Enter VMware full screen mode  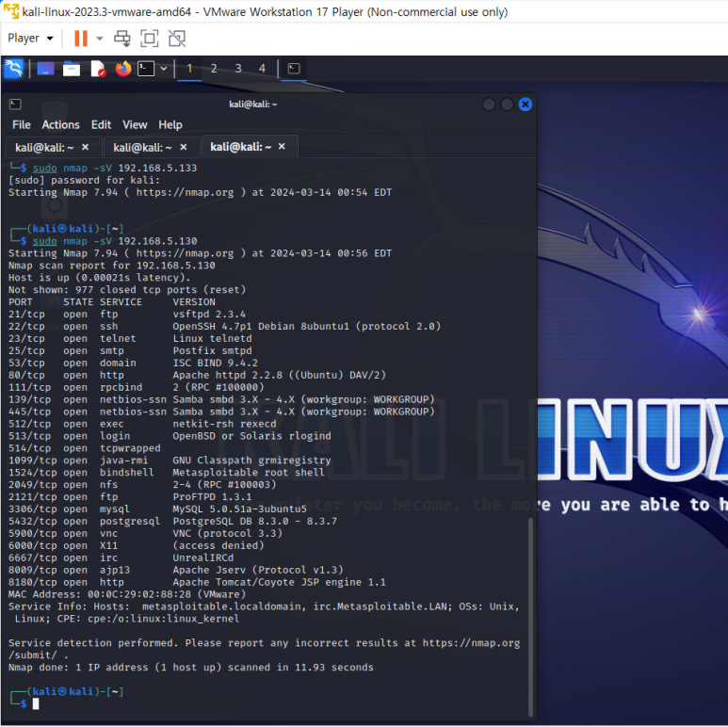(150, 38)
